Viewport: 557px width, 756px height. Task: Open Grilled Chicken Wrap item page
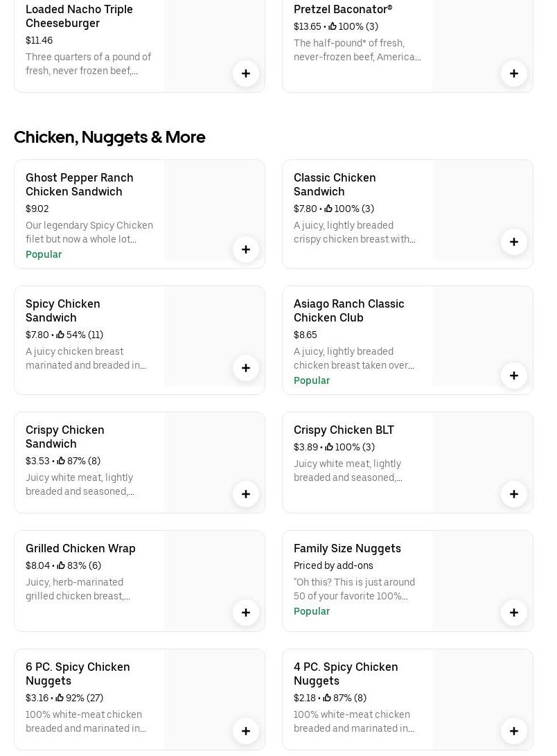80,548
